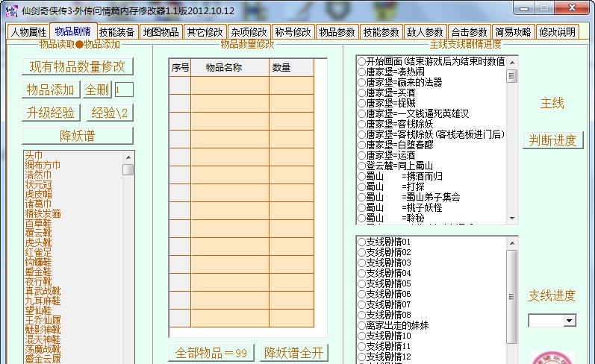This screenshot has width=595, height=364.
Task: Select 荡魔战靴 in item list
Action: 43,349
